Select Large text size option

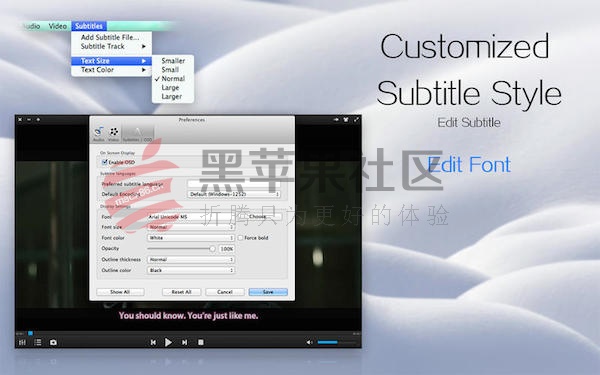(170, 88)
